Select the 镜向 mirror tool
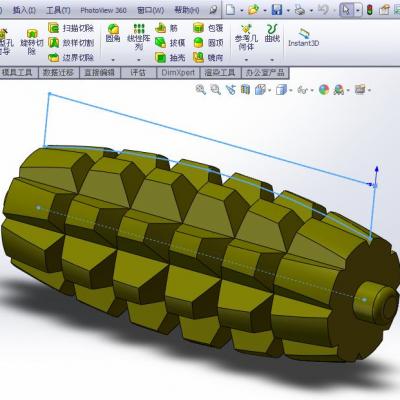 (208, 57)
